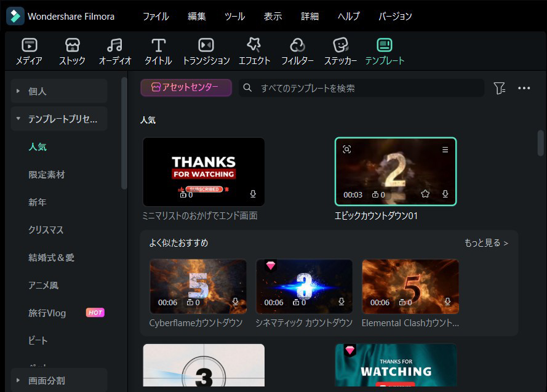Select the ステッカー panel icon
This screenshot has width=547, height=392.
341,50
